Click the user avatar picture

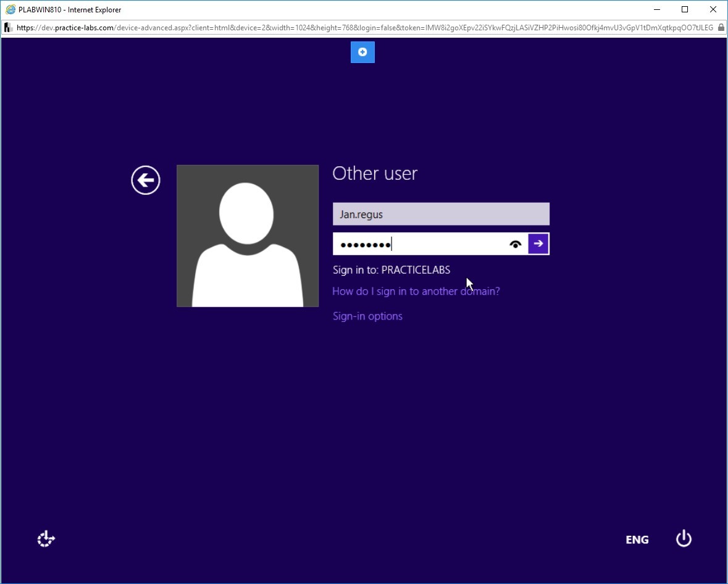coord(248,236)
